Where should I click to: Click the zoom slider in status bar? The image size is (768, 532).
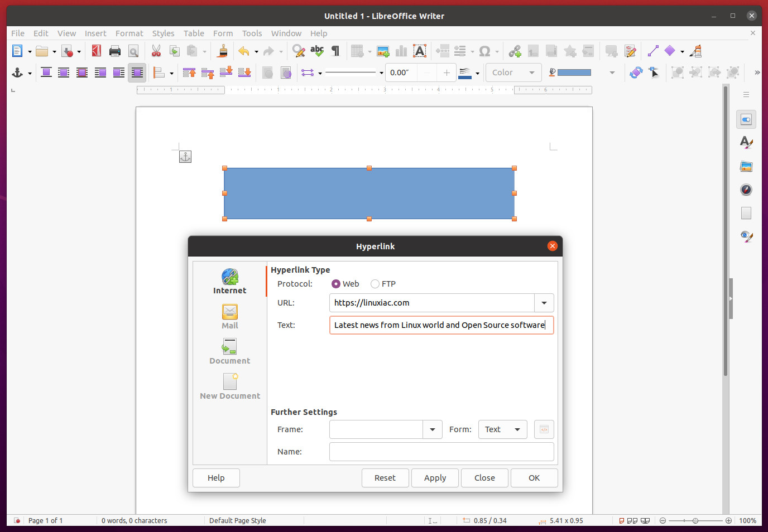(695, 520)
